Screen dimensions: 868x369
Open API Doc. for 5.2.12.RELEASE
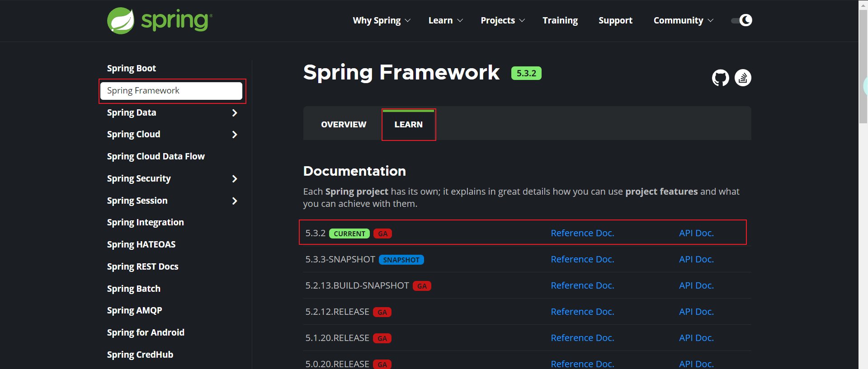696,312
